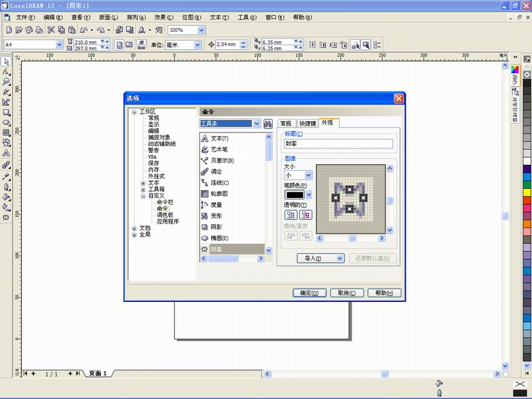Select the Zoom tool in the toolbox
Viewport: 532px width, 399px height.
coord(6,82)
